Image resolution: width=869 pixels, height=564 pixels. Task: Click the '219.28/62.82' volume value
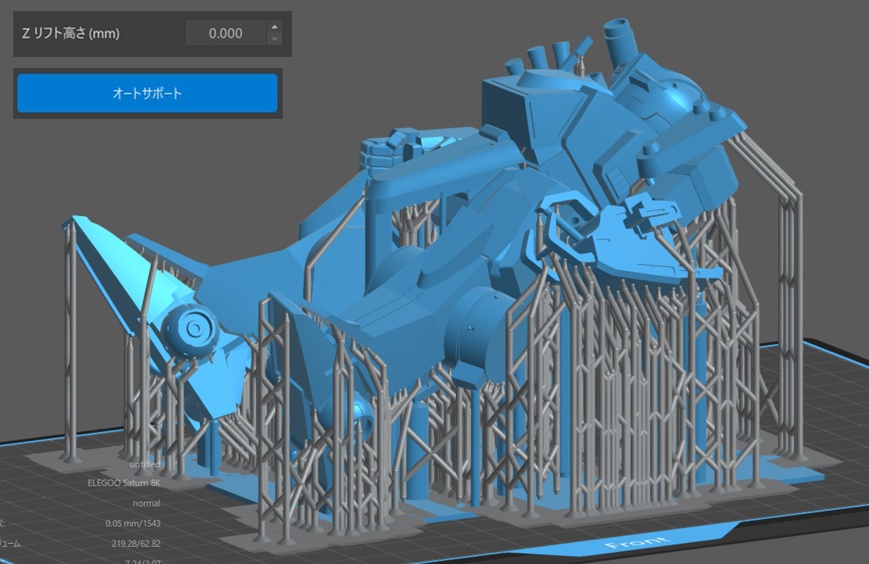point(136,544)
